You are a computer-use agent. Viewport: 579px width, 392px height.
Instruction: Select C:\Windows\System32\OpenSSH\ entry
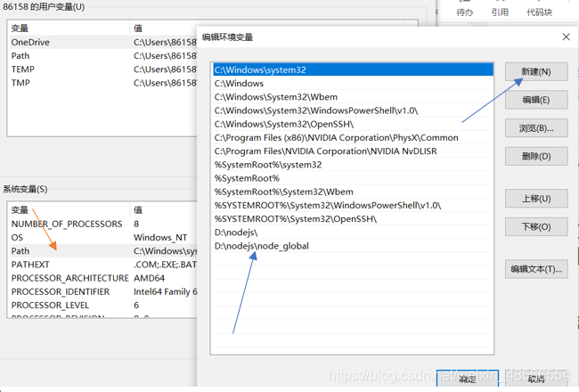(x=353, y=124)
